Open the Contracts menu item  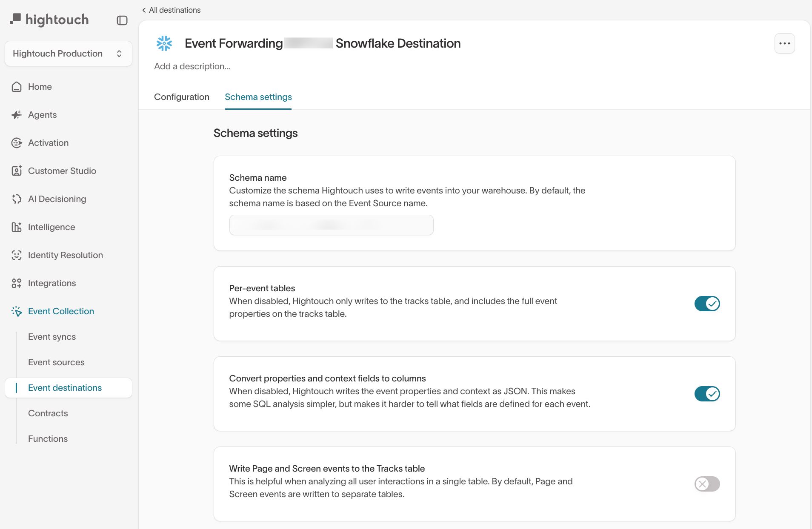(48, 413)
